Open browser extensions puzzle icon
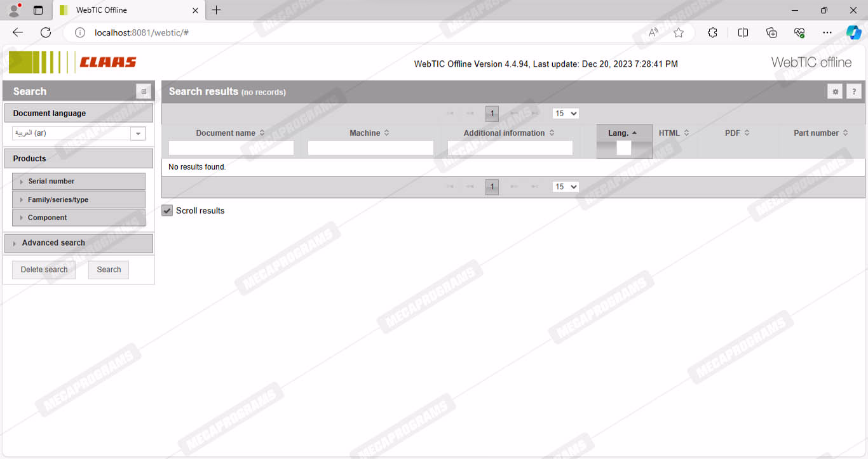 712,32
